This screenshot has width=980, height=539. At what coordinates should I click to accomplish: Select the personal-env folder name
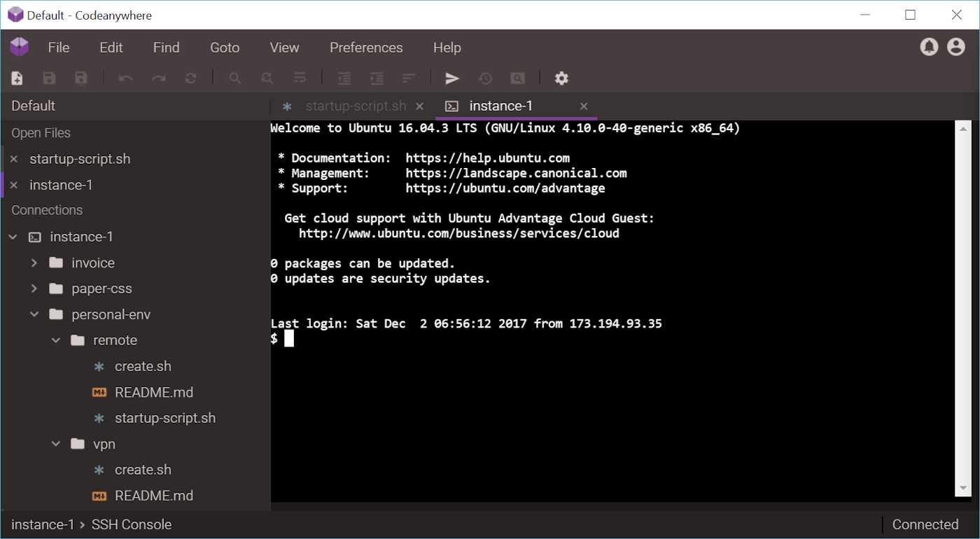(x=111, y=315)
